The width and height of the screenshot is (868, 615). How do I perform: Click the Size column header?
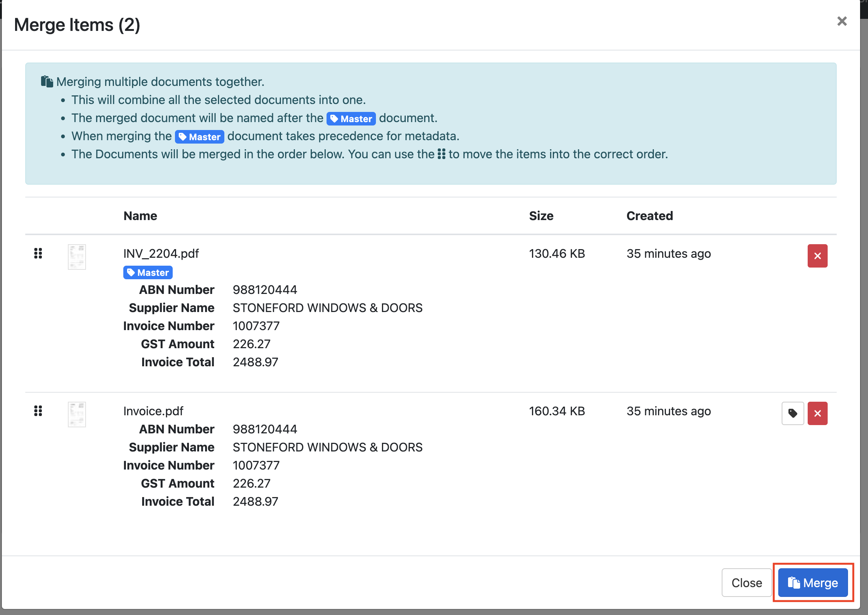coord(541,216)
